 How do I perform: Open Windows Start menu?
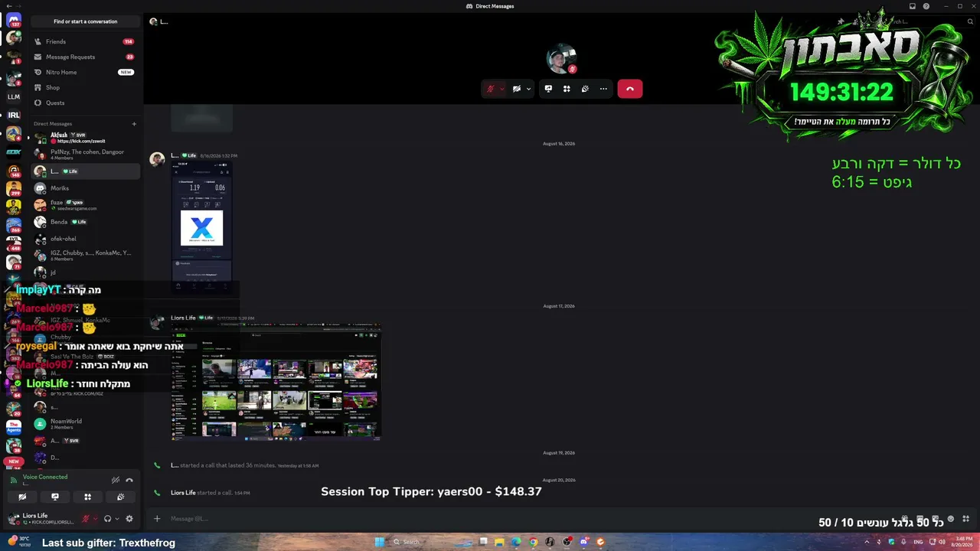(x=380, y=542)
